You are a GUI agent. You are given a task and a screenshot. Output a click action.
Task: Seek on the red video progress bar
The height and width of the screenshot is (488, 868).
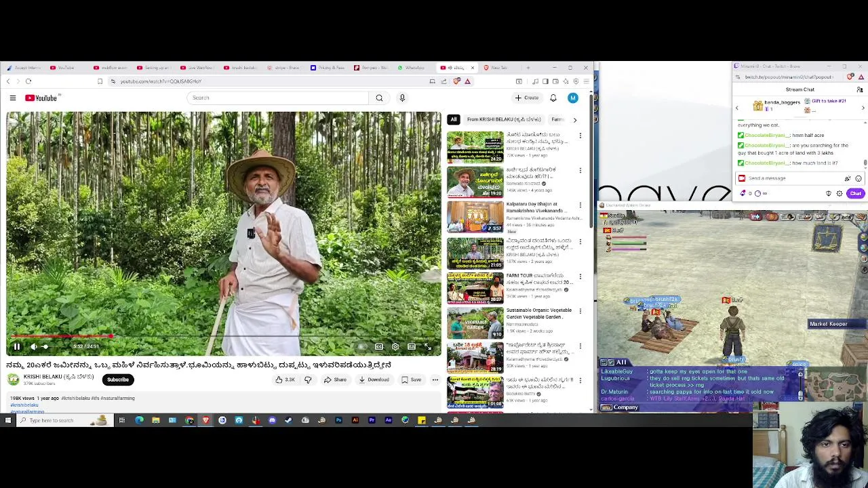224,336
